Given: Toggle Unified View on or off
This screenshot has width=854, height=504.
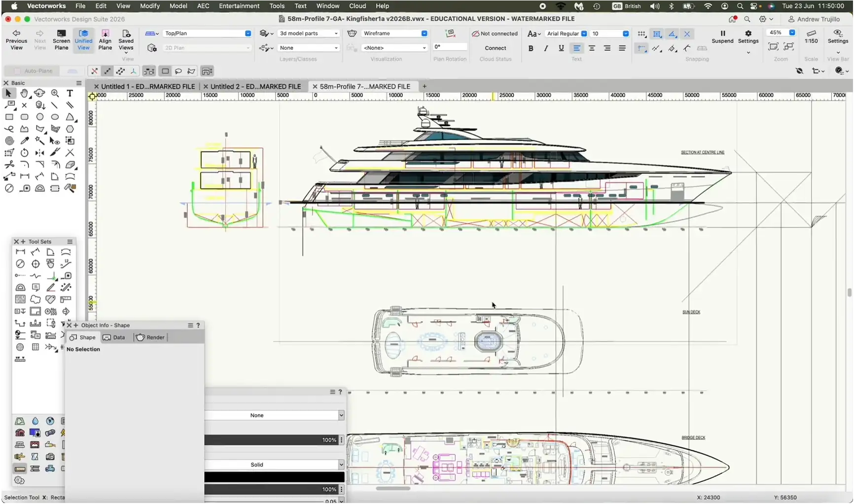Looking at the screenshot, I should point(83,39).
